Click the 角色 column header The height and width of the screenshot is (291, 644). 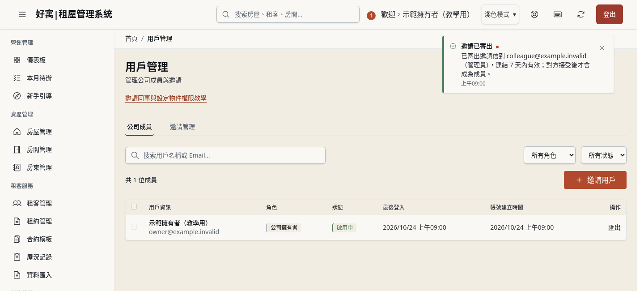[x=271, y=207]
